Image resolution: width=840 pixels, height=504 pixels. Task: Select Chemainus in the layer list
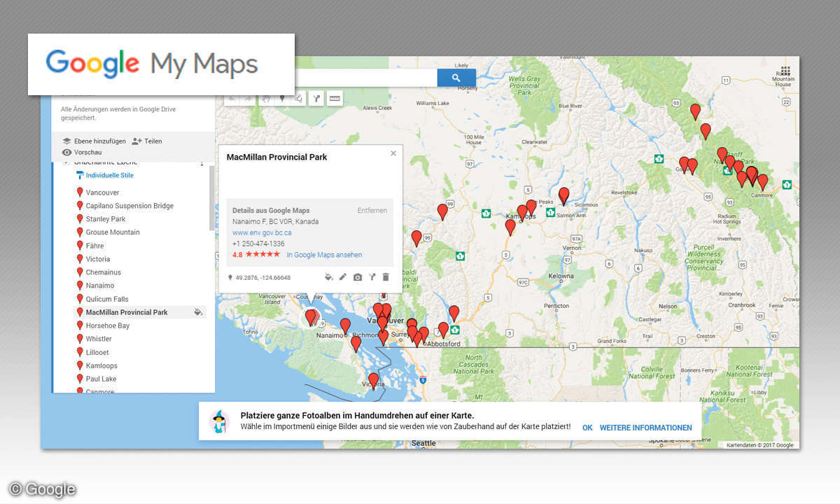tap(103, 272)
